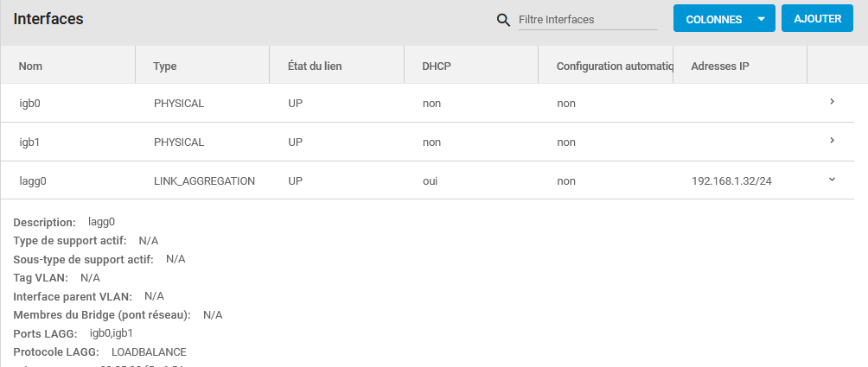The width and height of the screenshot is (868, 367).
Task: Sort by the DHCP column header
Action: pos(437,66)
